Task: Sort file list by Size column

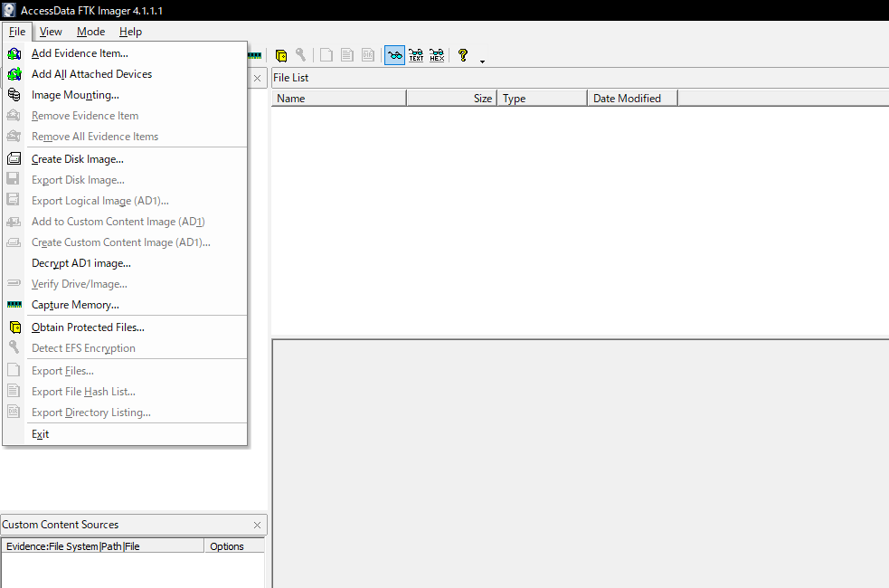Action: 452,98
